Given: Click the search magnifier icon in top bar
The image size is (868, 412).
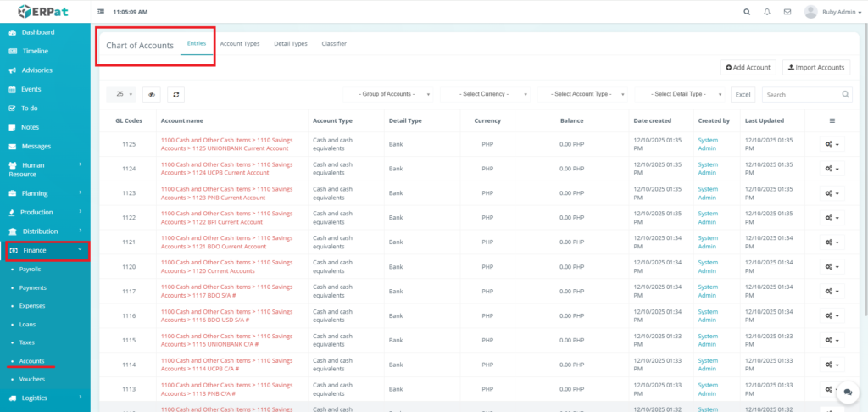Looking at the screenshot, I should (x=746, y=12).
